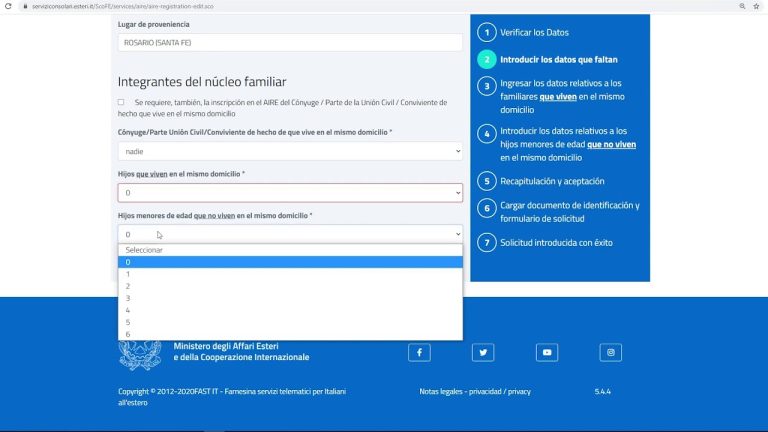Image resolution: width=768 pixels, height=432 pixels.
Task: Open the Cónyuge dropdown showing nadie
Action: [290, 151]
